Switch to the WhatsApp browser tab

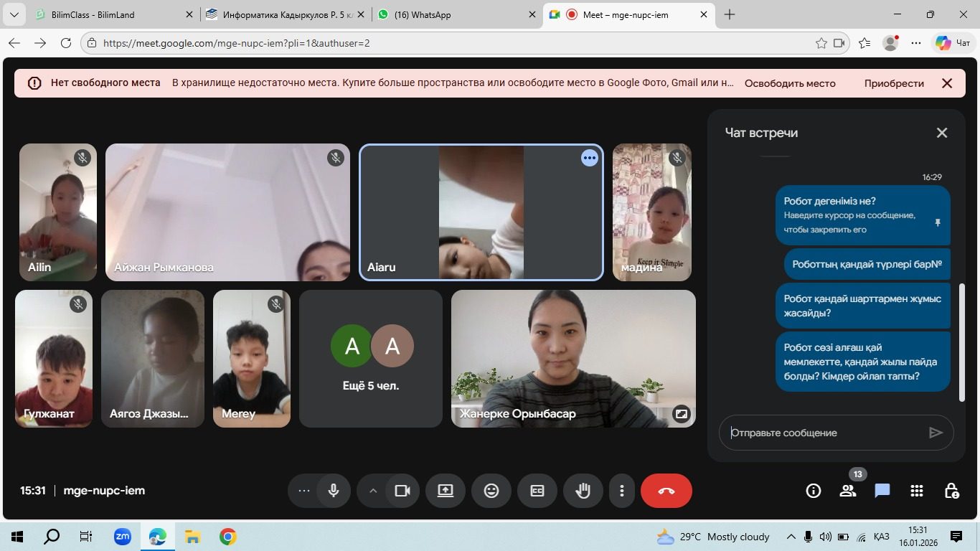[x=452, y=14]
